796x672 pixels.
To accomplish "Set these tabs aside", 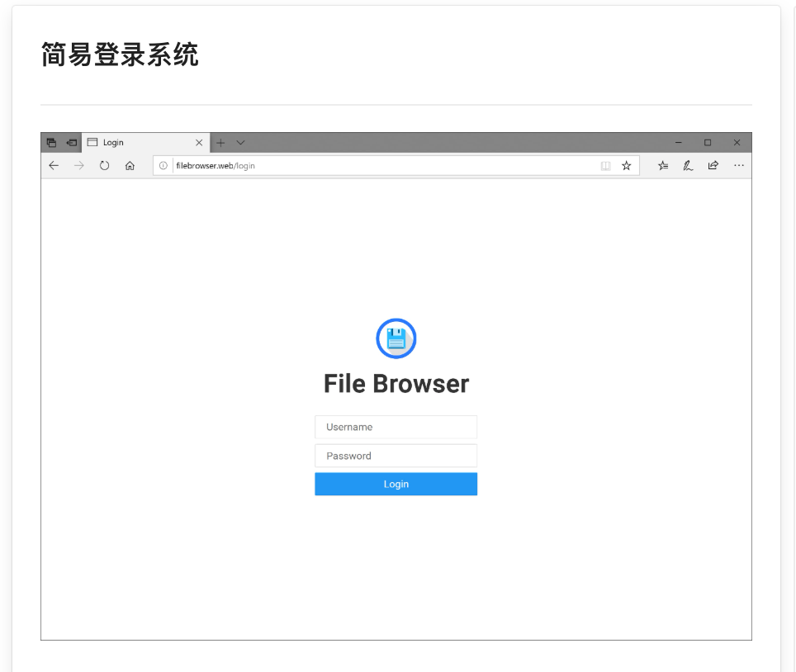I will (72, 143).
